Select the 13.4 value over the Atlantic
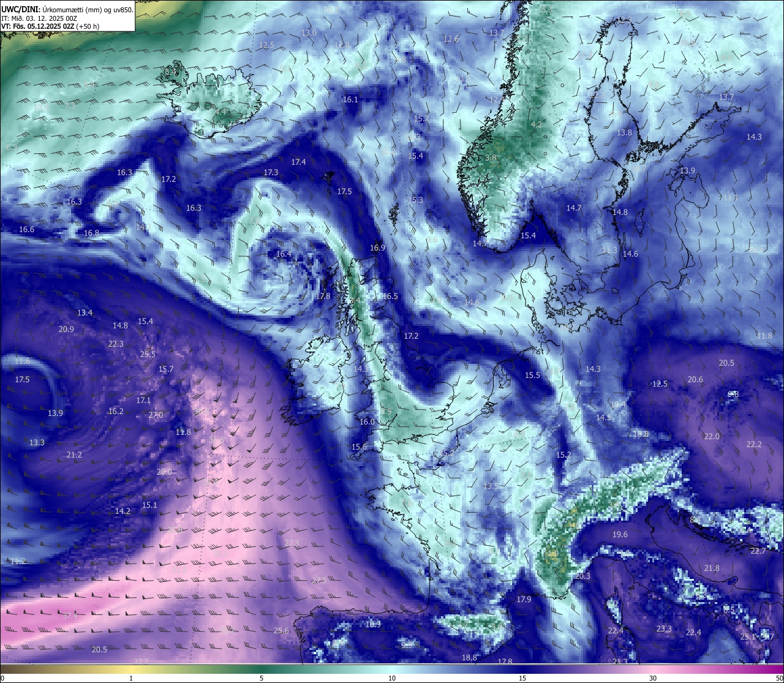Viewport: 784px width, 683px height. (x=85, y=312)
